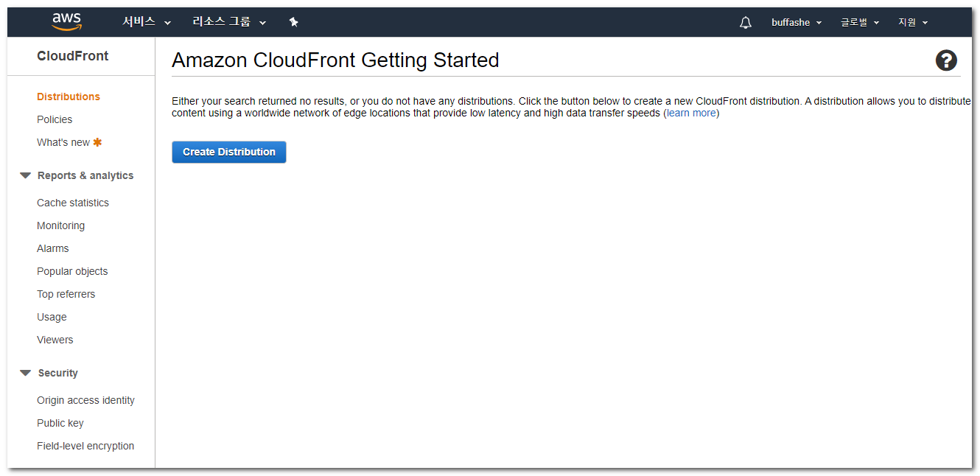The width and height of the screenshot is (980, 476).
Task: View the Top referrers report
Action: point(66,294)
